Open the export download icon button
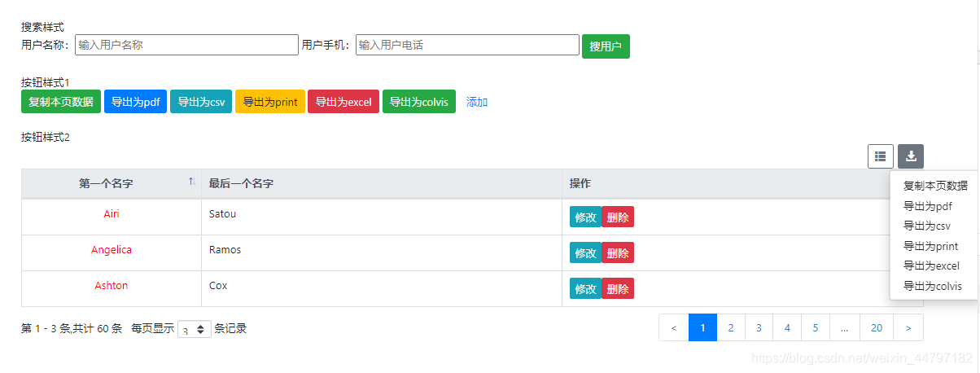 coord(911,156)
